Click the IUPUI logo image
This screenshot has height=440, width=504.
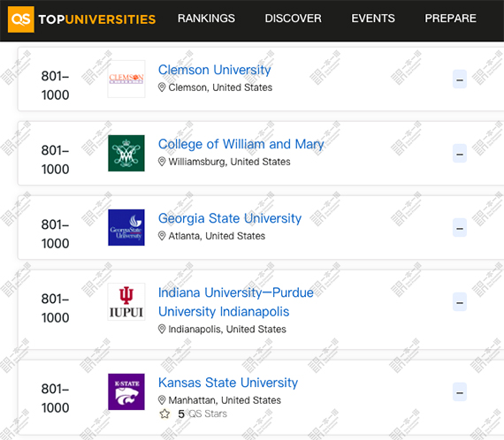coord(126,301)
